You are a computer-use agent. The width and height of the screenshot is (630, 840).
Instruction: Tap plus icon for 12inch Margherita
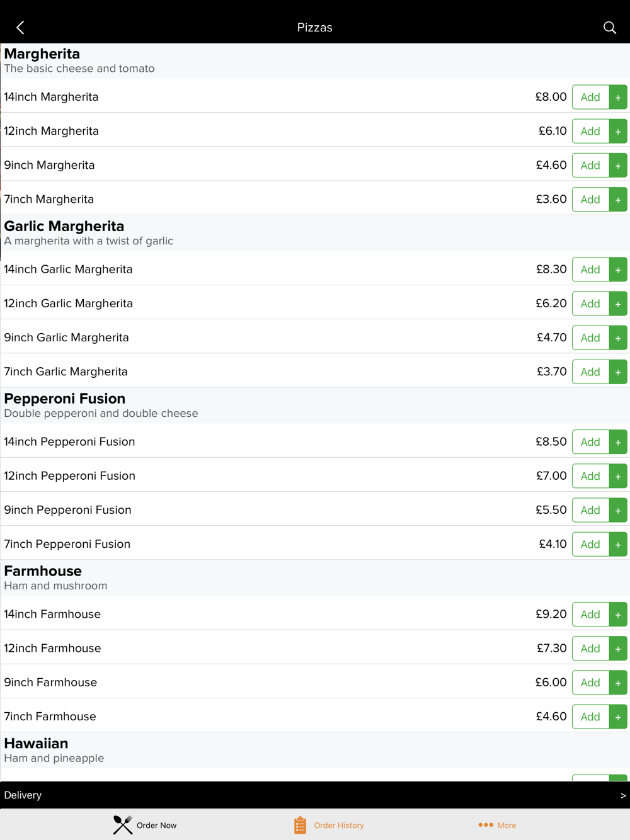pos(618,131)
